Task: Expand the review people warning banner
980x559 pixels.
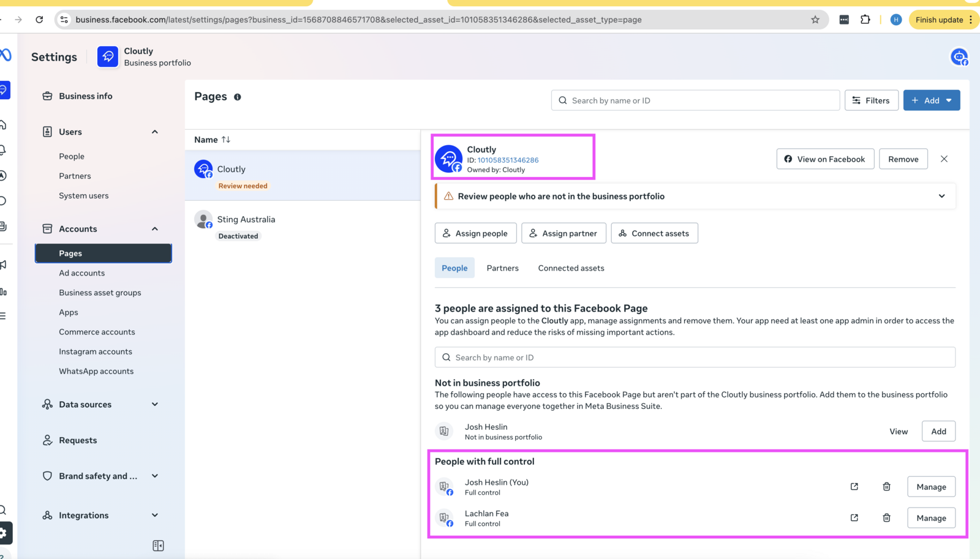Action: (941, 197)
